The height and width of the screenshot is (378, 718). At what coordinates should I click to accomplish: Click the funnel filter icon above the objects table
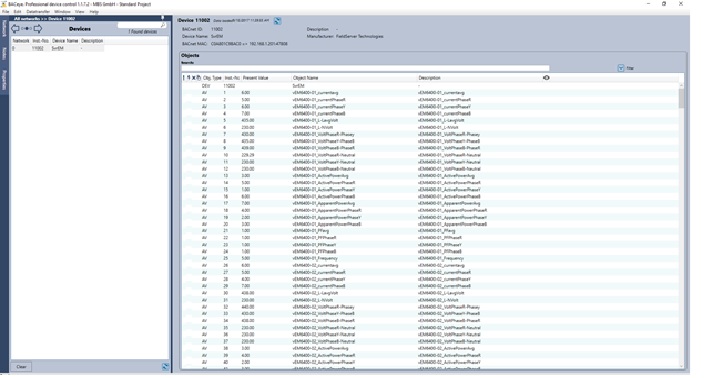point(621,68)
